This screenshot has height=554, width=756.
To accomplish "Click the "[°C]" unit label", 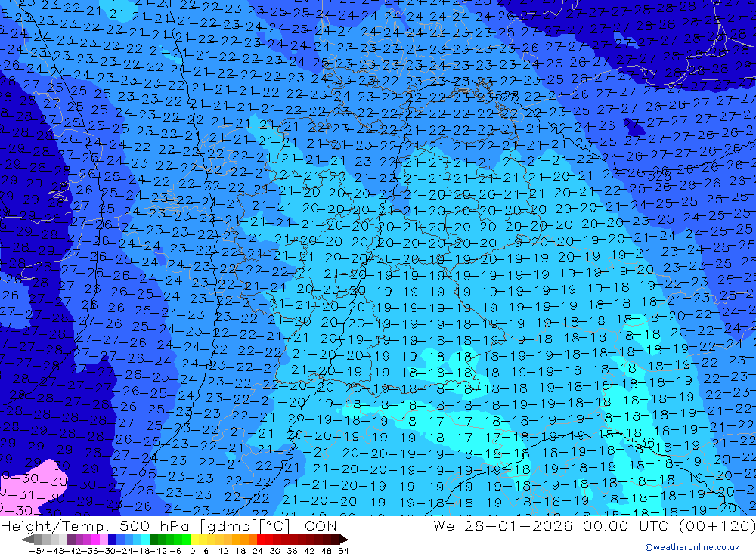I will (x=275, y=525).
